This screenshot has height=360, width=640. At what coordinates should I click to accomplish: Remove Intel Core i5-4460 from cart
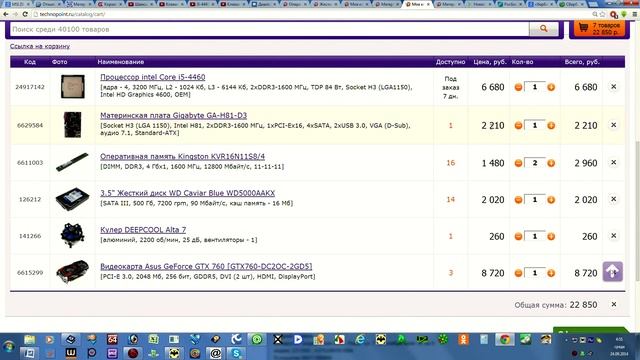point(613,87)
